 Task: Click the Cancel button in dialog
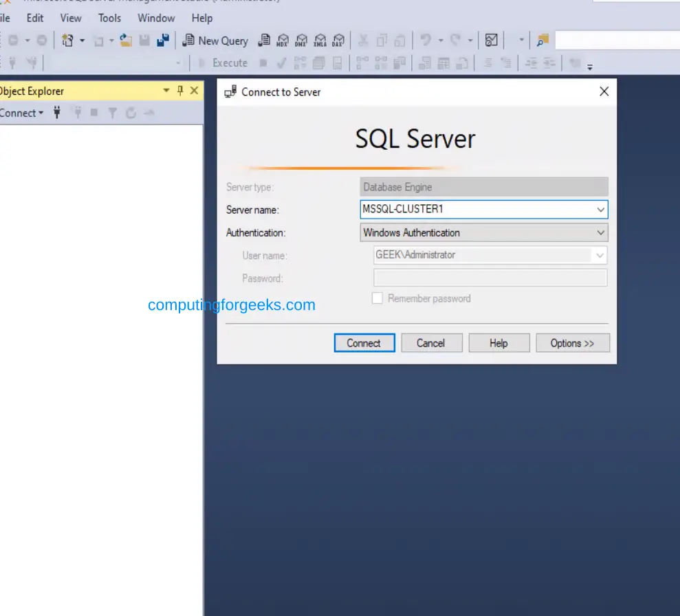click(x=432, y=343)
